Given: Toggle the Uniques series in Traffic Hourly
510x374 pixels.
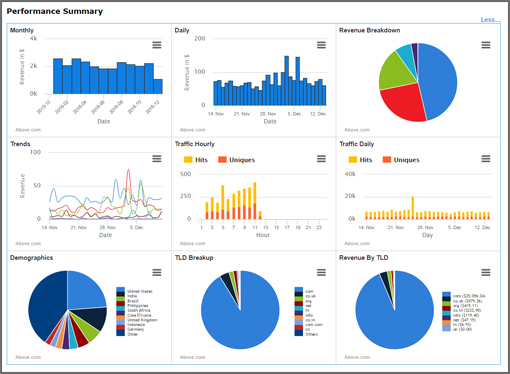Looking at the screenshot, I should click(236, 160).
